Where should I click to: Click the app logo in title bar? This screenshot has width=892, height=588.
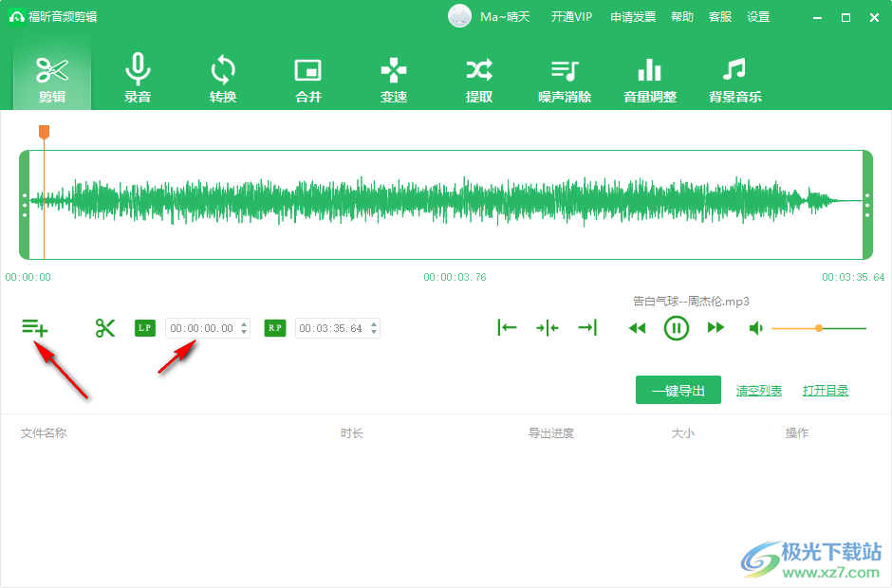pos(16,17)
